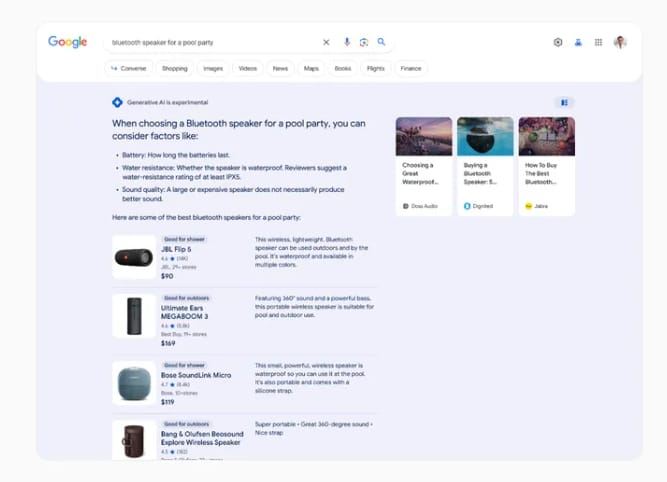Switch to the Maps tab

click(x=311, y=68)
